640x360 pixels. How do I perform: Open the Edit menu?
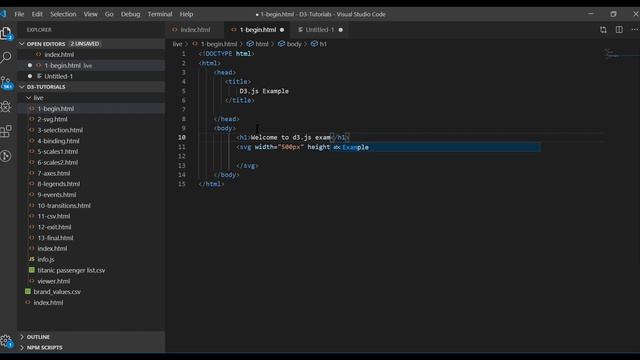click(37, 14)
